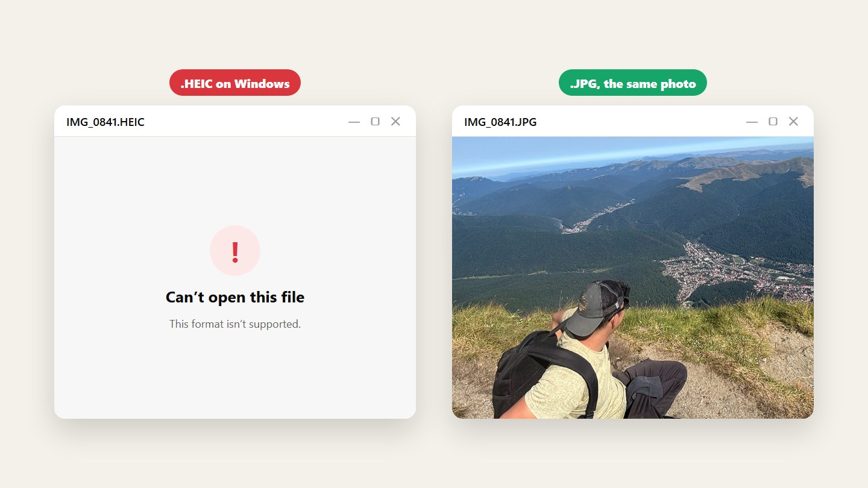Close the IMG_0841.JPG window
This screenshot has width=868, height=488.
coord(793,122)
